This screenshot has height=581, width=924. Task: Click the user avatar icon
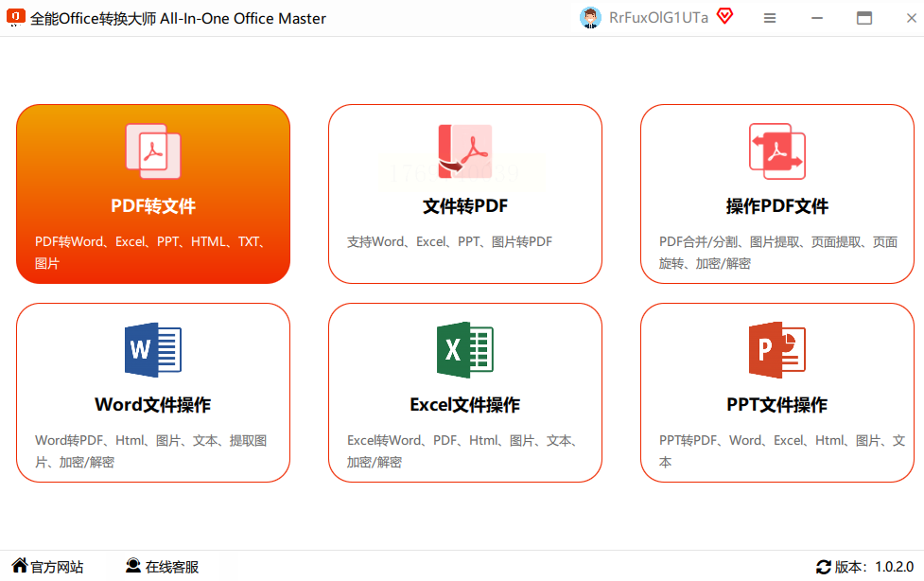pyautogui.click(x=590, y=18)
